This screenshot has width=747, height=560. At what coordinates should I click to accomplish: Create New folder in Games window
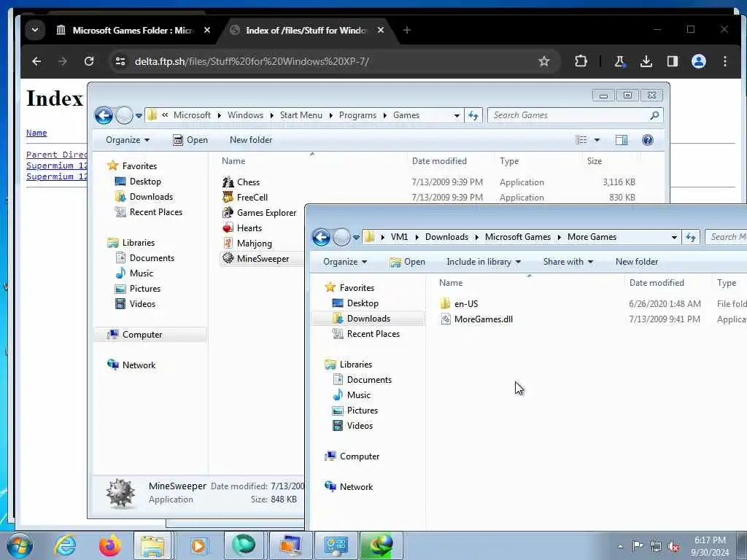tap(251, 140)
